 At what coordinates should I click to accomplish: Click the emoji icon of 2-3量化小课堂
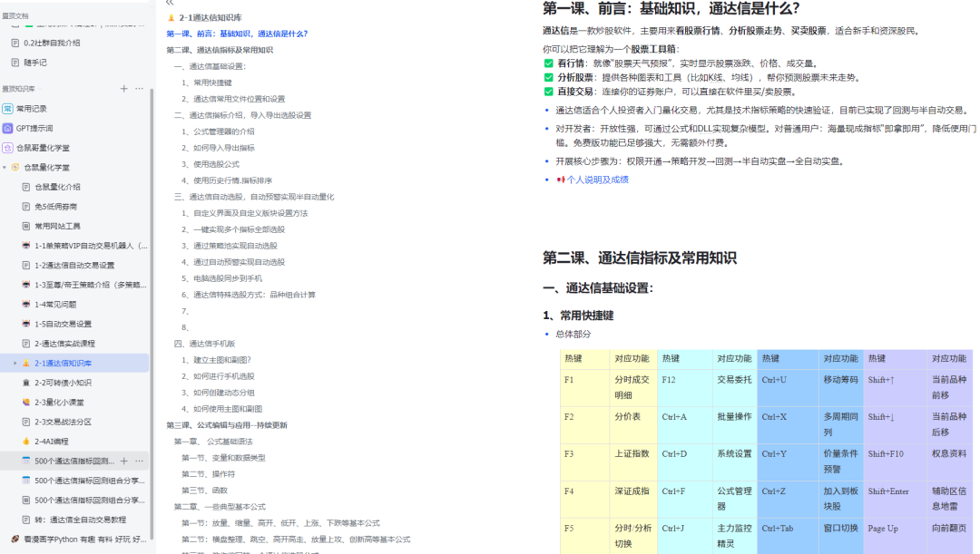click(x=25, y=403)
